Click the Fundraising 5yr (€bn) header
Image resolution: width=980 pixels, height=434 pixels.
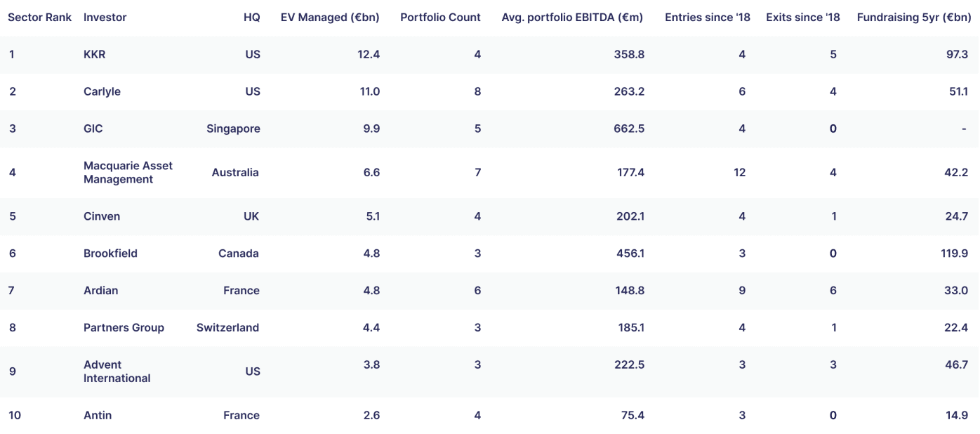[914, 18]
